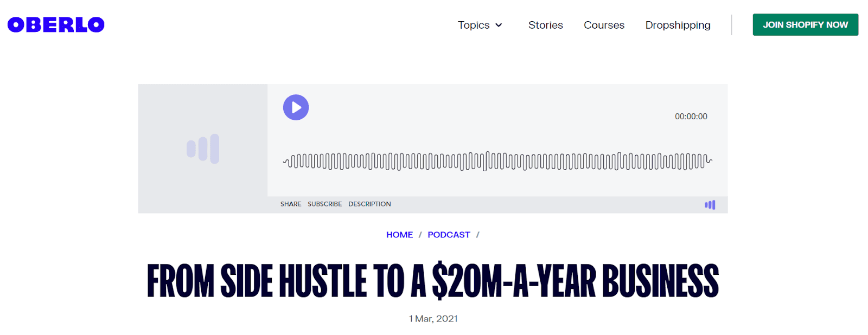Go to the Stories page
Viewport: 868px width, 335px height.
pyautogui.click(x=545, y=25)
